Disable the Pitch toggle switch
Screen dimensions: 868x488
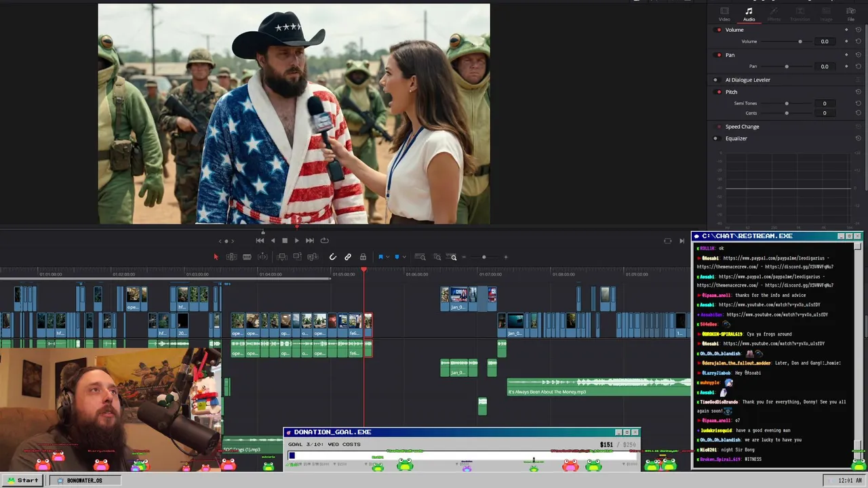(x=717, y=92)
